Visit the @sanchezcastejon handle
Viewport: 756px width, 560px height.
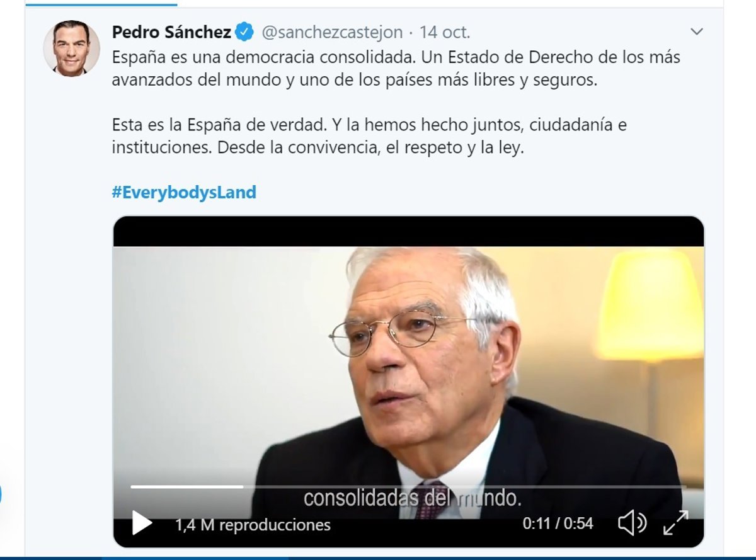pos(331,31)
